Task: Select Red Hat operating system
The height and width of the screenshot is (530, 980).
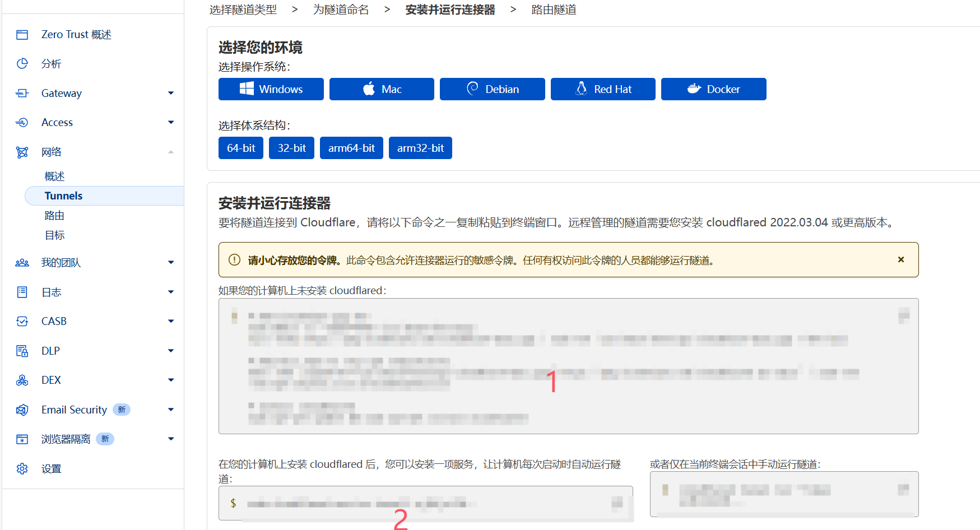Action: 603,89
